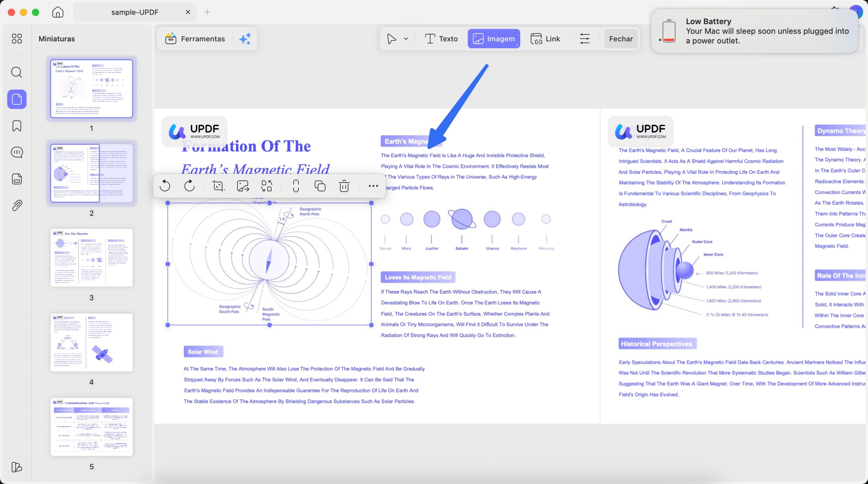This screenshot has height=484, width=868.
Task: Select the cursor pointer tool
Action: point(392,39)
